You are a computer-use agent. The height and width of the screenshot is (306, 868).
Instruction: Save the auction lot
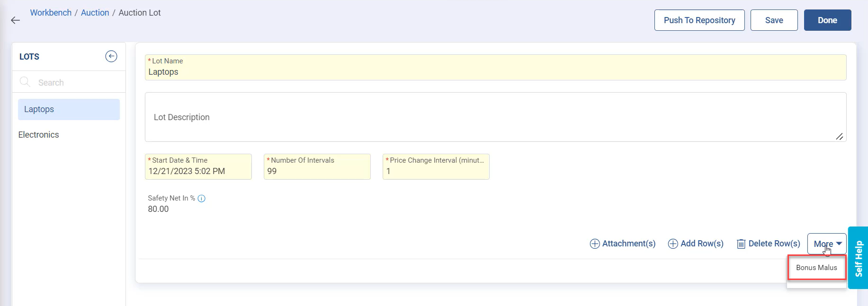[774, 20]
